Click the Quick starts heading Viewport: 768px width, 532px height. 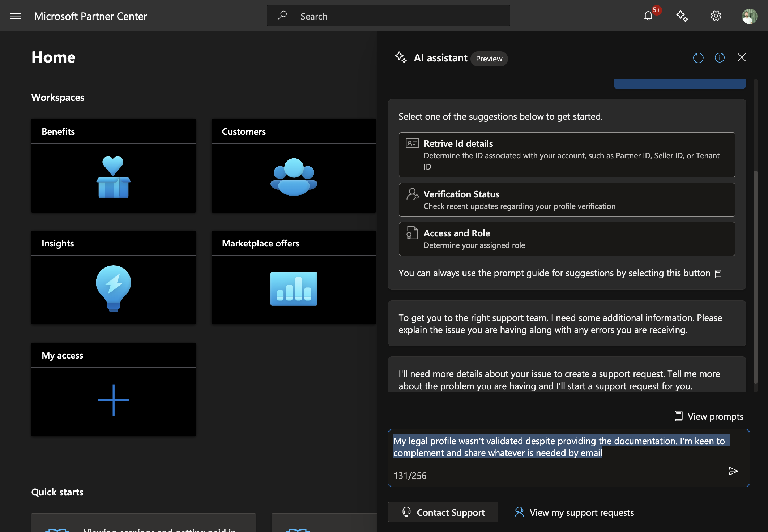[57, 492]
